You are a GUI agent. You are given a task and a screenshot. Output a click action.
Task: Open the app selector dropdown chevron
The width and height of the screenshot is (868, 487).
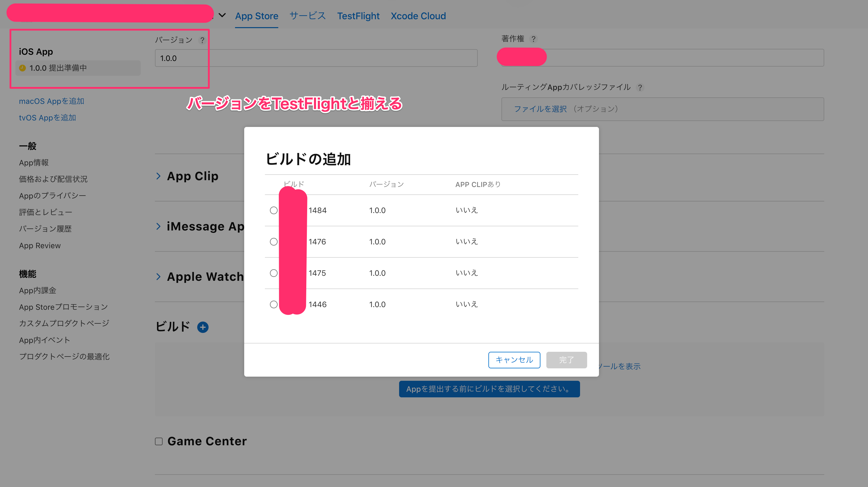(222, 15)
